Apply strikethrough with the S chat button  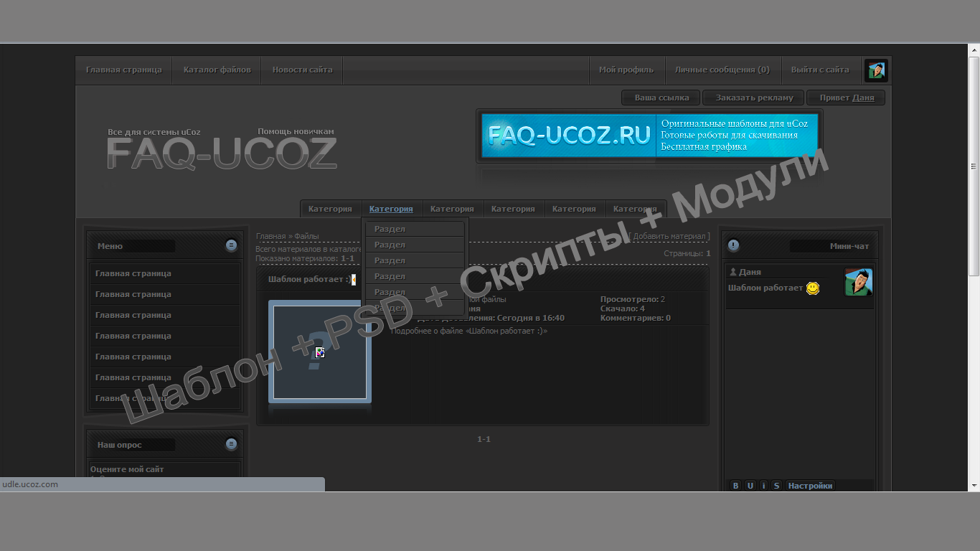point(776,486)
